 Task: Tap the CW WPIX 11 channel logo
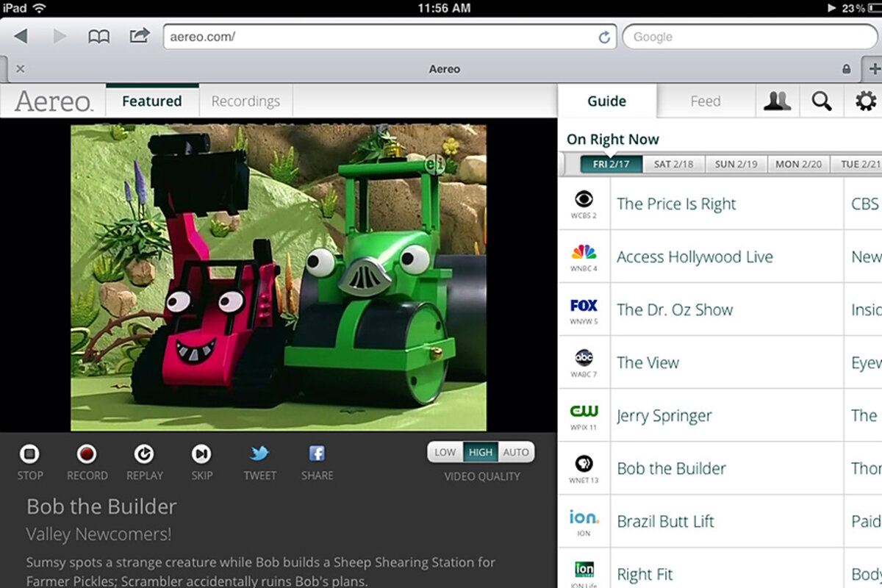click(584, 415)
